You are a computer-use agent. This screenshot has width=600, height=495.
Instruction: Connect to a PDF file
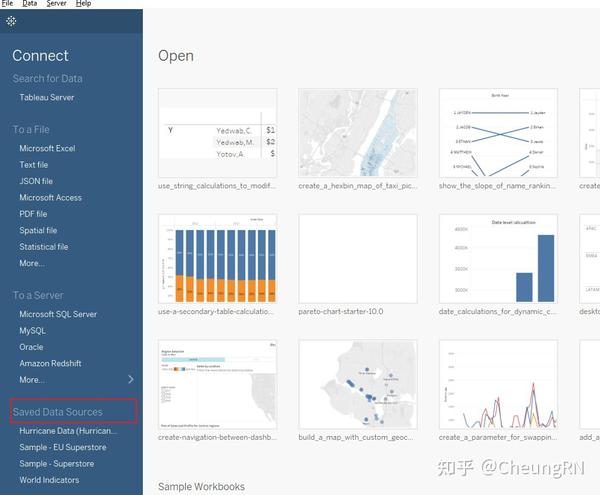click(x=33, y=214)
